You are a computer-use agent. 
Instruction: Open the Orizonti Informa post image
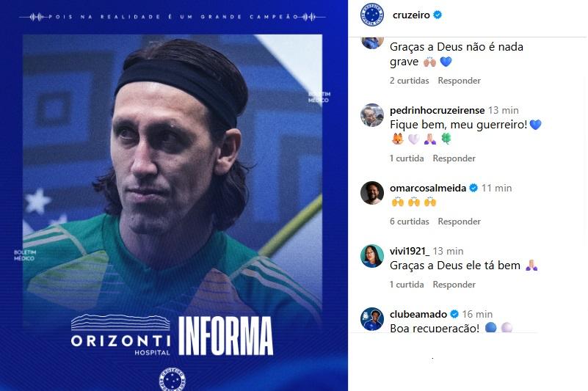[174, 195]
